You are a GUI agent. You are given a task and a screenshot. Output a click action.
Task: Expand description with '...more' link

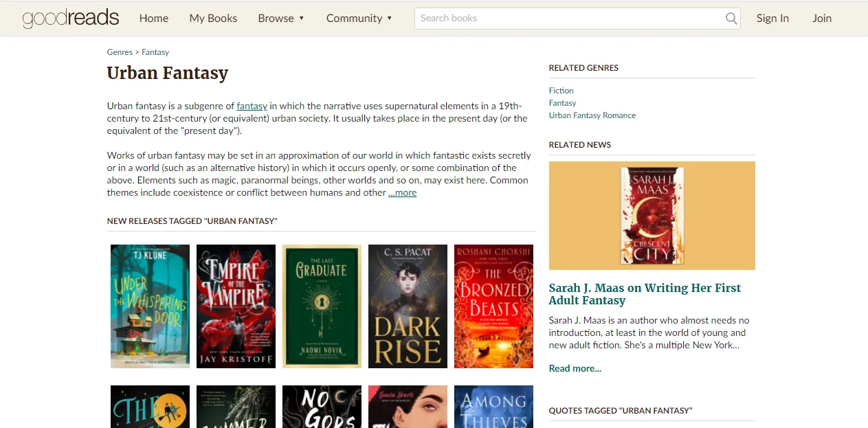tap(402, 193)
